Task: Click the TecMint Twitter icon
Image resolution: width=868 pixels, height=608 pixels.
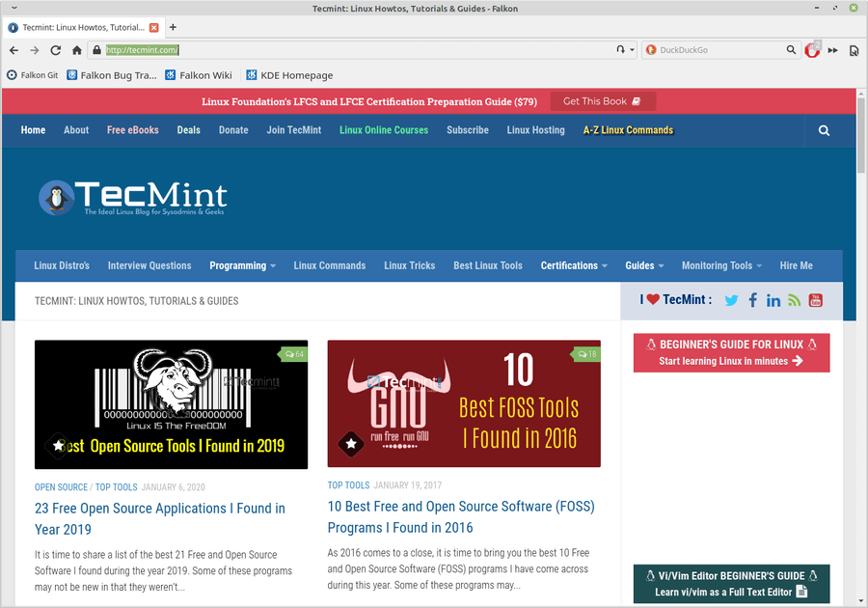Action: click(731, 300)
